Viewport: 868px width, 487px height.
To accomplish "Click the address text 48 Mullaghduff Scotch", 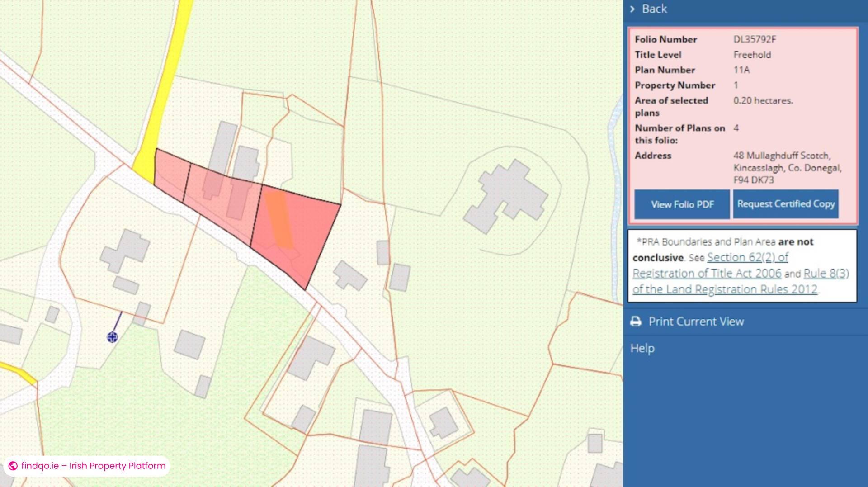I will [782, 156].
